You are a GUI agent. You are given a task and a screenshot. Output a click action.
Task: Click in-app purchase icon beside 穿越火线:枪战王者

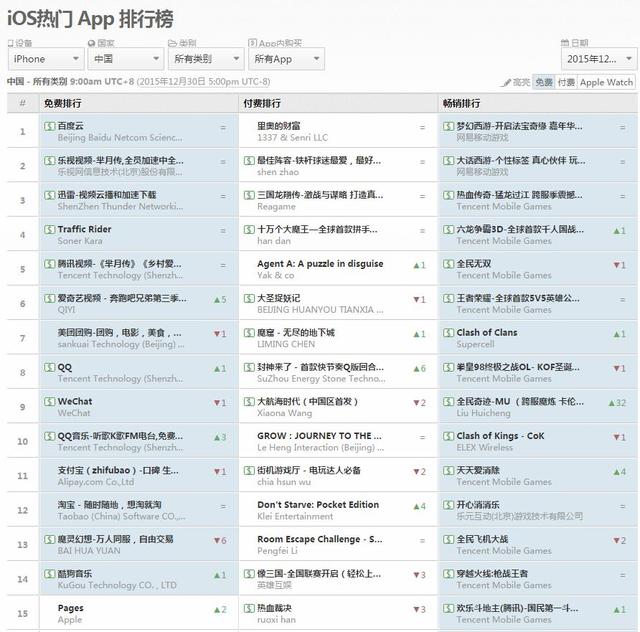pyautogui.click(x=449, y=574)
